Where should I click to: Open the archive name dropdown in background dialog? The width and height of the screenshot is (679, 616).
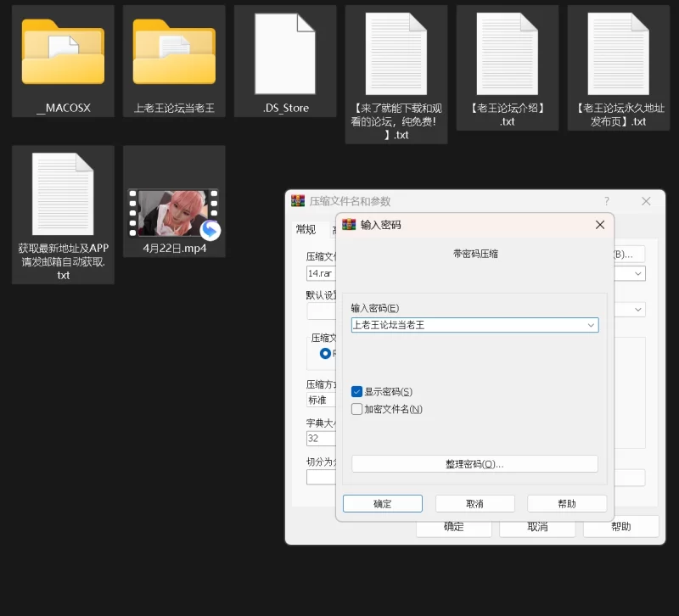click(637, 274)
